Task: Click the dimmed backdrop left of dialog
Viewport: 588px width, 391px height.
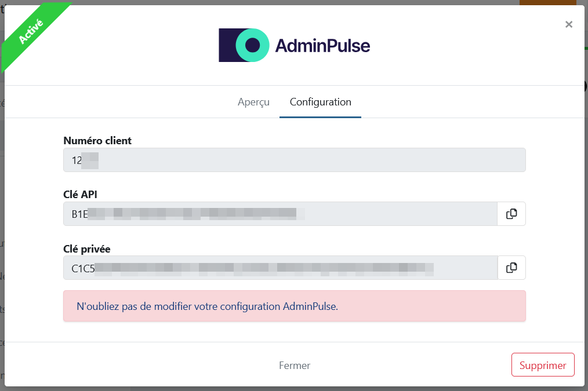Action: (x=2, y=225)
